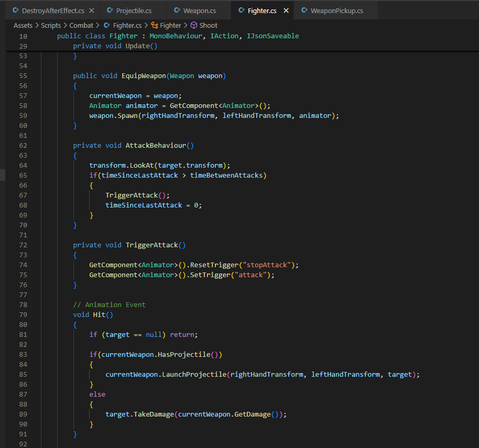Image resolution: width=479 pixels, height=448 pixels.
Task: Close the Fighter.cs tab
Action: tap(286, 10)
